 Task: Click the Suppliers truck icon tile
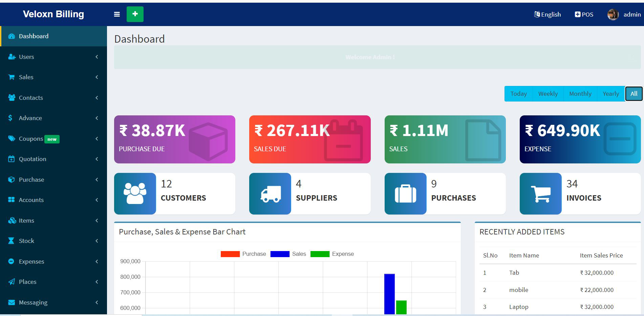(270, 194)
